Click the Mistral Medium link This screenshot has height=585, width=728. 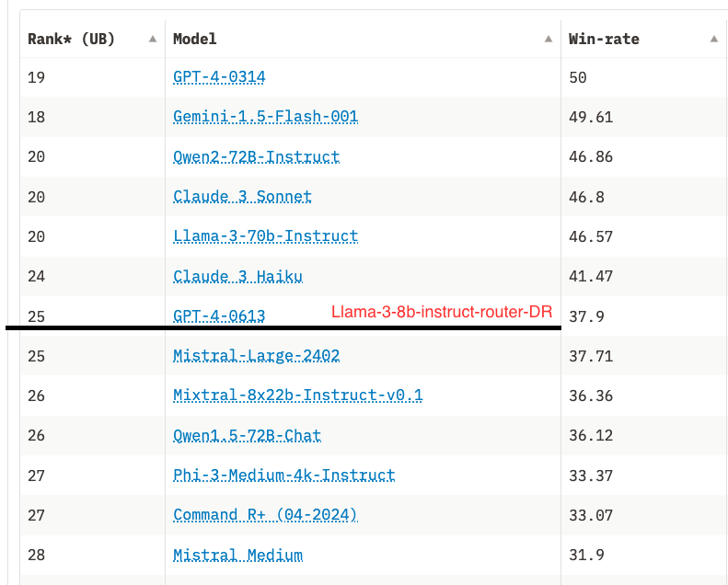click(237, 555)
